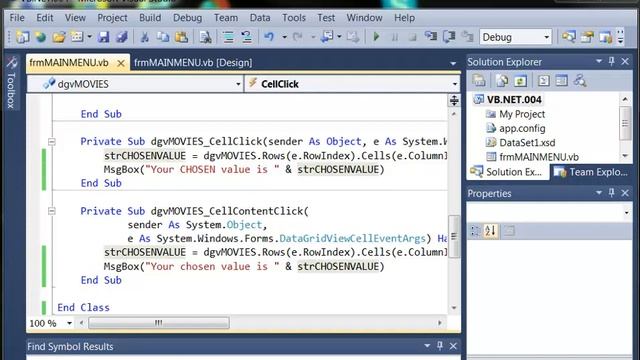Open the Help menu
Screen dimensions: 640x360
(404, 18)
